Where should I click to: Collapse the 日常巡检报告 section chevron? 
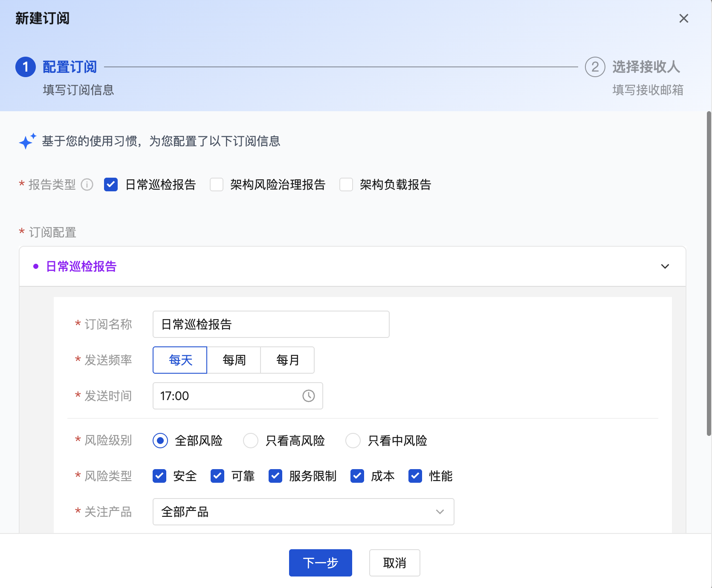(x=665, y=266)
